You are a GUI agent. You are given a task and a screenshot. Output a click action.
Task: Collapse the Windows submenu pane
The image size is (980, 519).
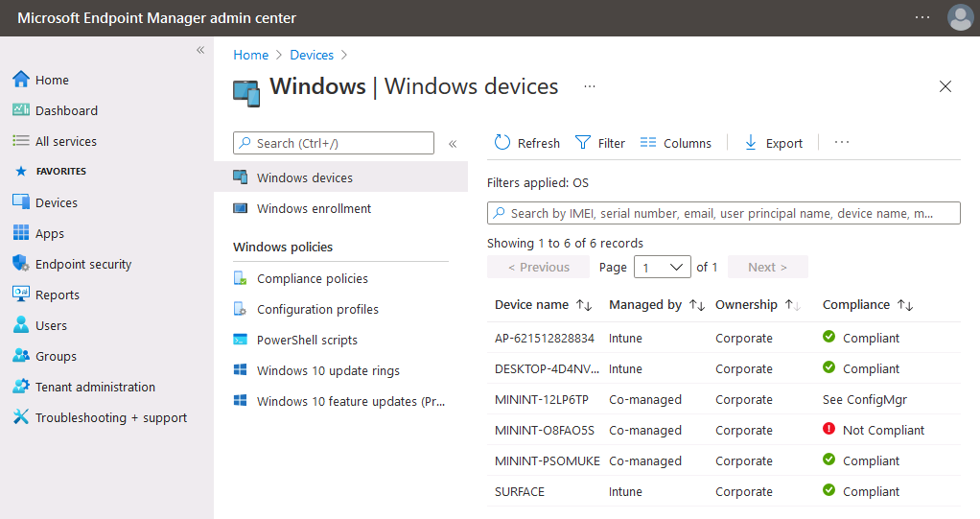(453, 144)
